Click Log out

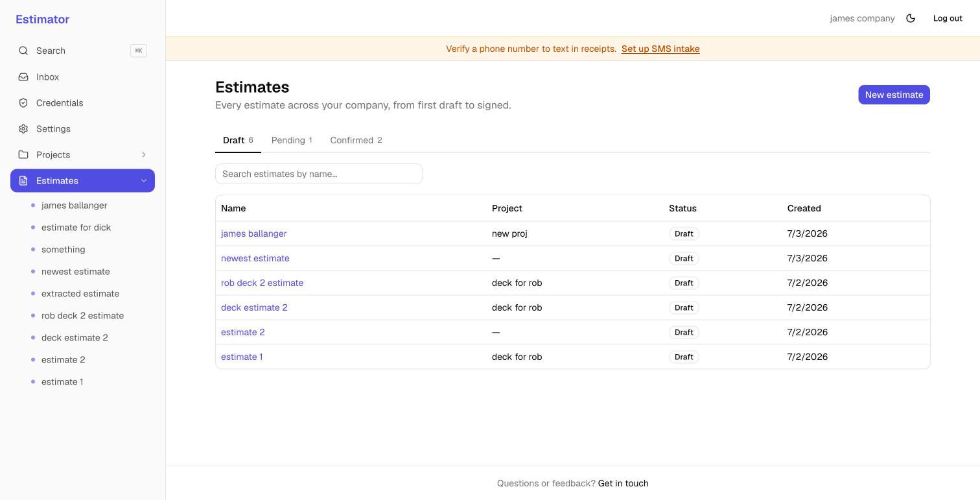948,18
